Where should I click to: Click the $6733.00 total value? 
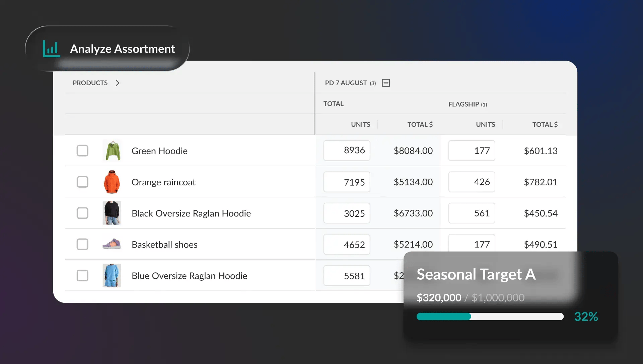click(x=413, y=213)
